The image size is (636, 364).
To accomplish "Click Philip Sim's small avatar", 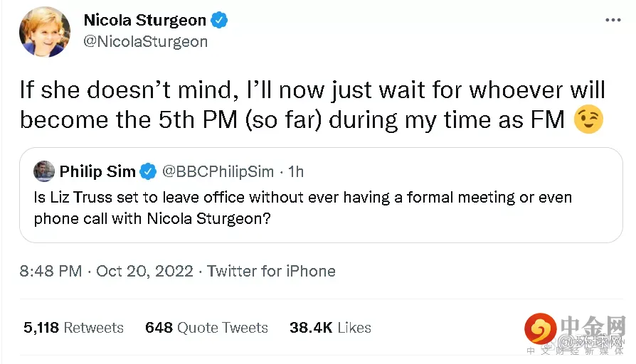I will [44, 171].
